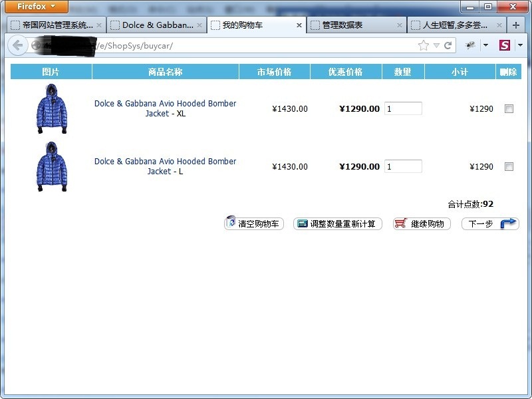Close the 人生短暂,多多尝... tab
532x399 pixels.
(499, 25)
